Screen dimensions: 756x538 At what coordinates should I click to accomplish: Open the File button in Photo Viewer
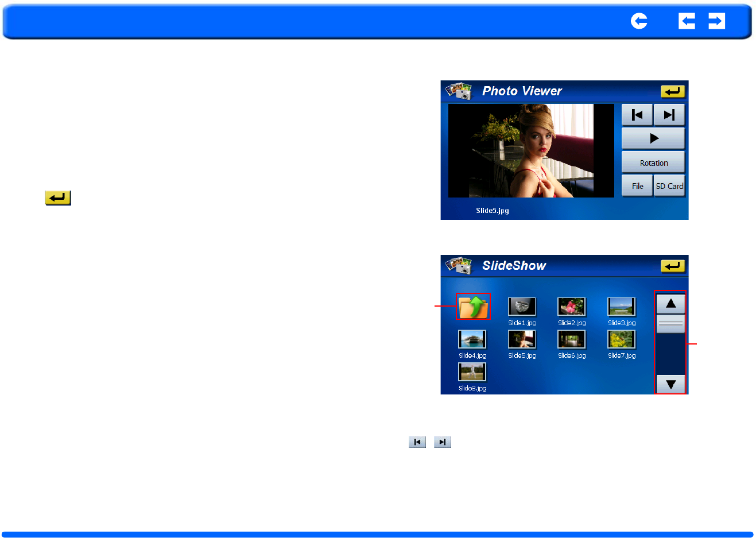coord(637,186)
